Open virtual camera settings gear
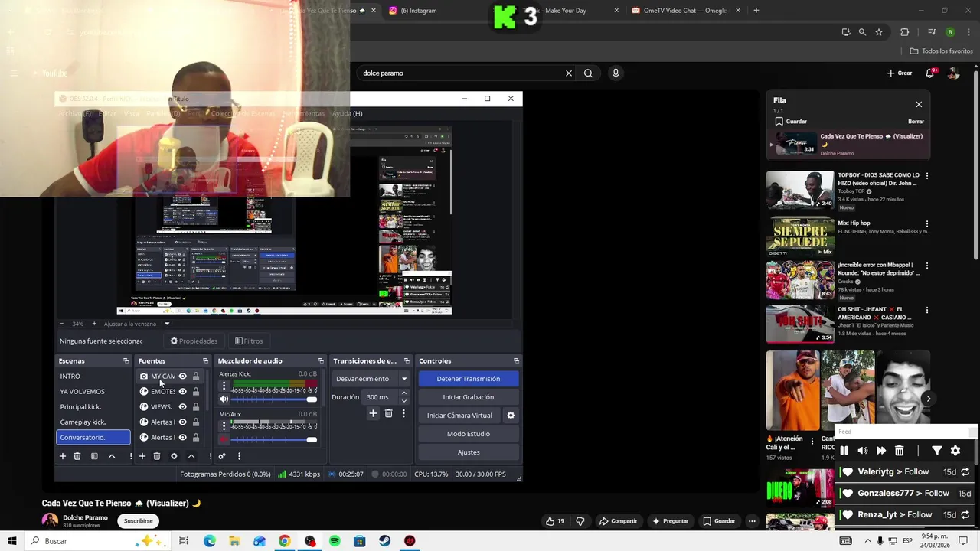The image size is (980, 551). tap(511, 416)
